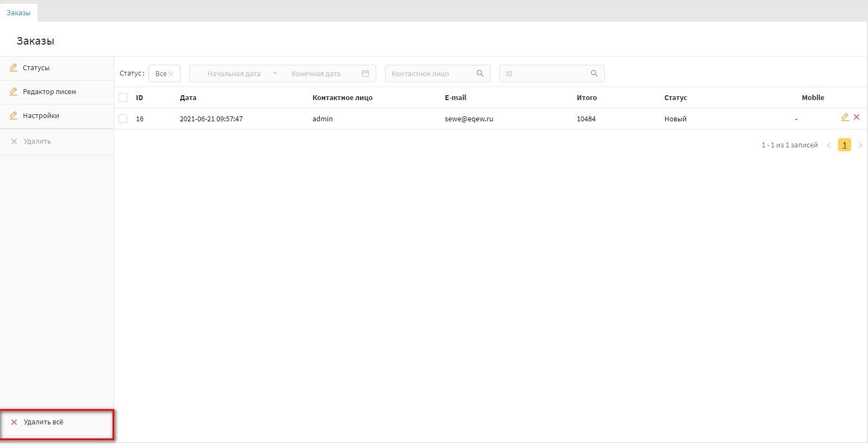Select page 1 in pagination
Screen dimensions: 868x445
coord(845,145)
